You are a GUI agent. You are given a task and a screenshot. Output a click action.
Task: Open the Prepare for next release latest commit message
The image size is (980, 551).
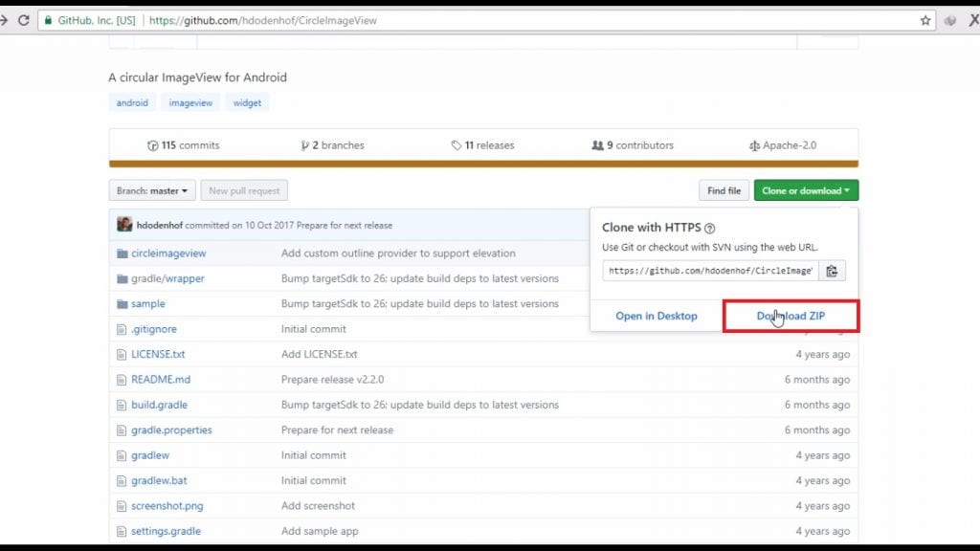tap(345, 226)
